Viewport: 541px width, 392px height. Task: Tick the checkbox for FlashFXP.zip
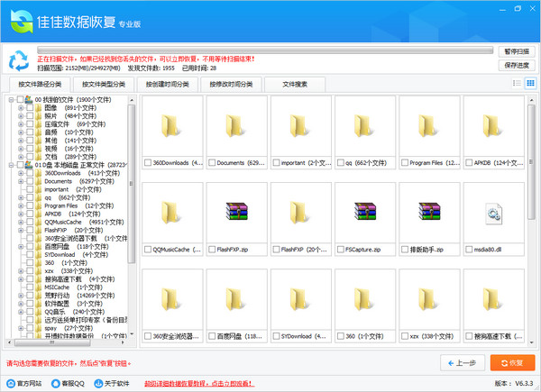pyautogui.click(x=211, y=250)
